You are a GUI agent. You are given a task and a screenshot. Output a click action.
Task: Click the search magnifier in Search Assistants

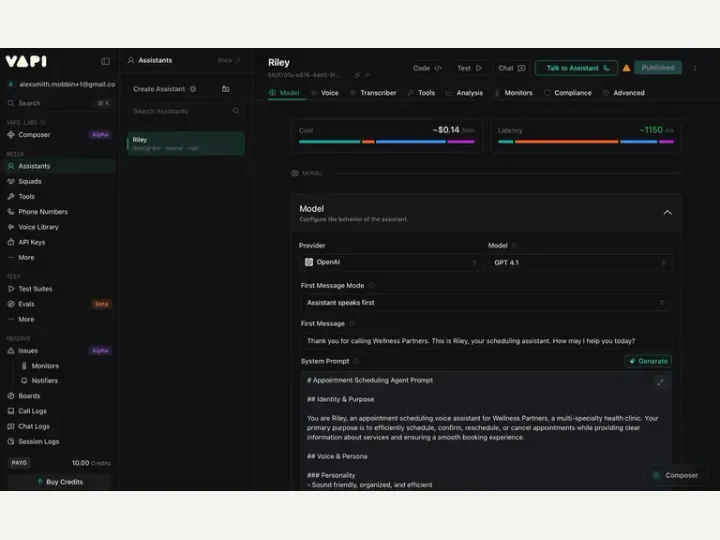[236, 111]
